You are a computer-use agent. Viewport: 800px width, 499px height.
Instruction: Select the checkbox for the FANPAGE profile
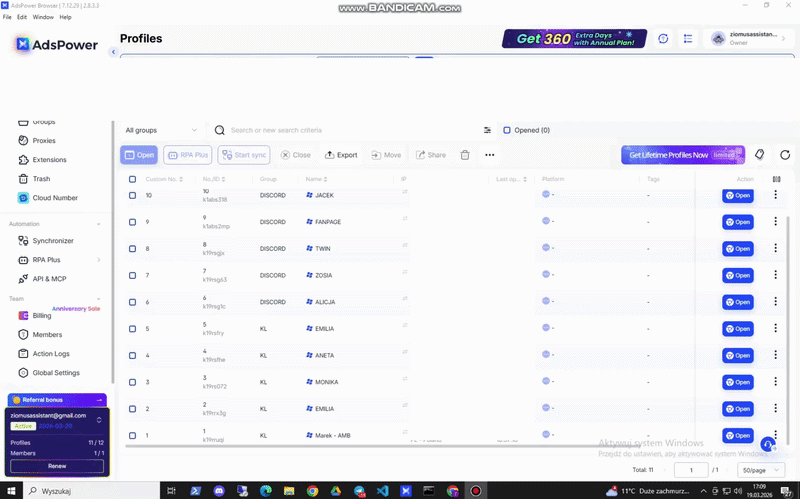(x=132, y=222)
